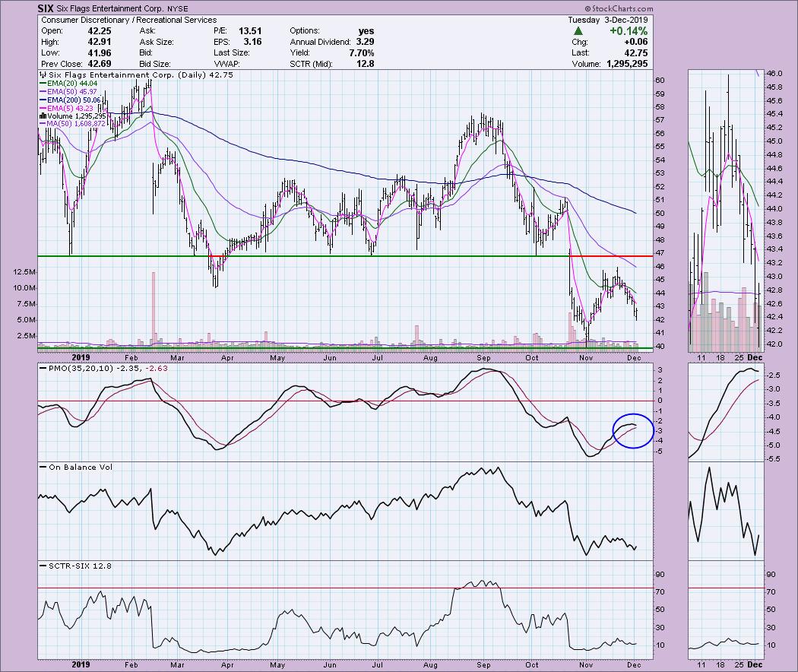The image size is (798, 672).
Task: Open the StockCharts.com copyright link
Action: coord(619,8)
